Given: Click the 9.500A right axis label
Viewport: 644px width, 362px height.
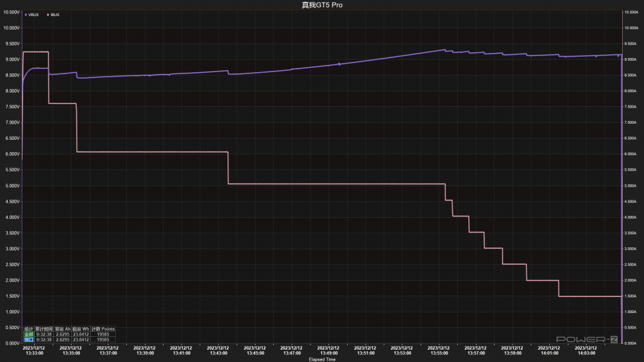Looking at the screenshot, I should 630,44.
